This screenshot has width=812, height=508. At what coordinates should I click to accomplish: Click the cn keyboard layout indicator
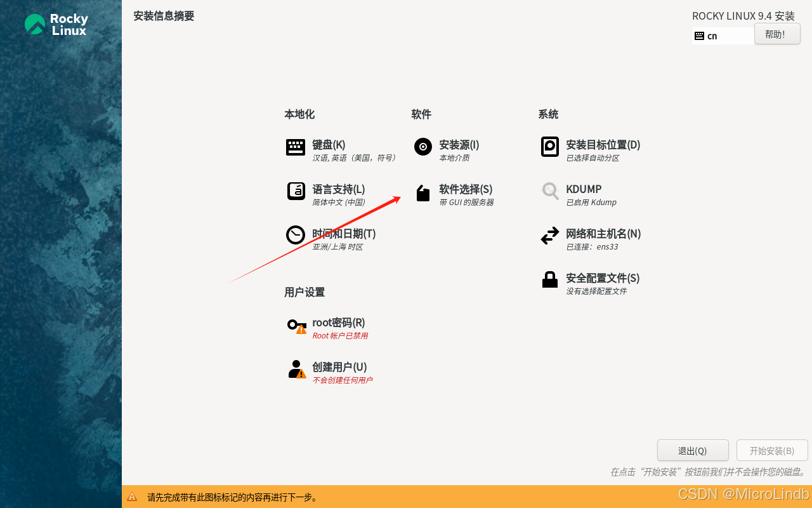click(723, 36)
